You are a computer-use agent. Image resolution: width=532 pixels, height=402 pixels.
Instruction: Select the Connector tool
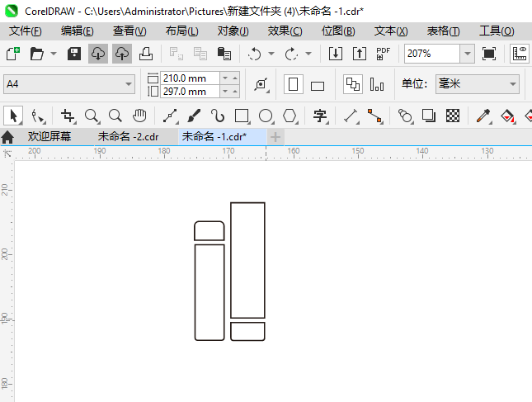[375, 116]
